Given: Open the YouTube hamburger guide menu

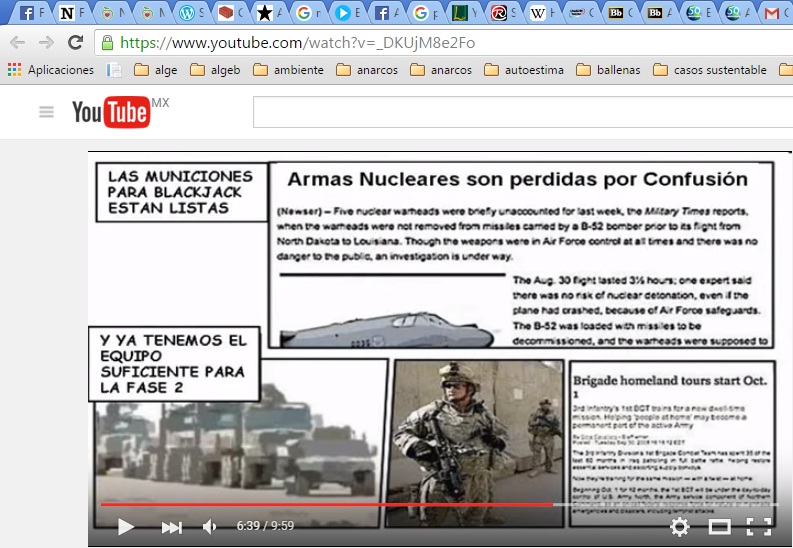Looking at the screenshot, I should (46, 112).
